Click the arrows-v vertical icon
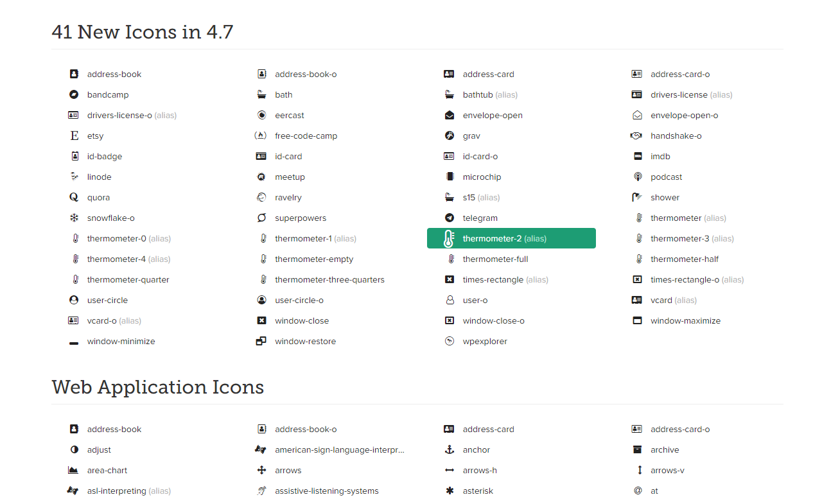 [639, 471]
